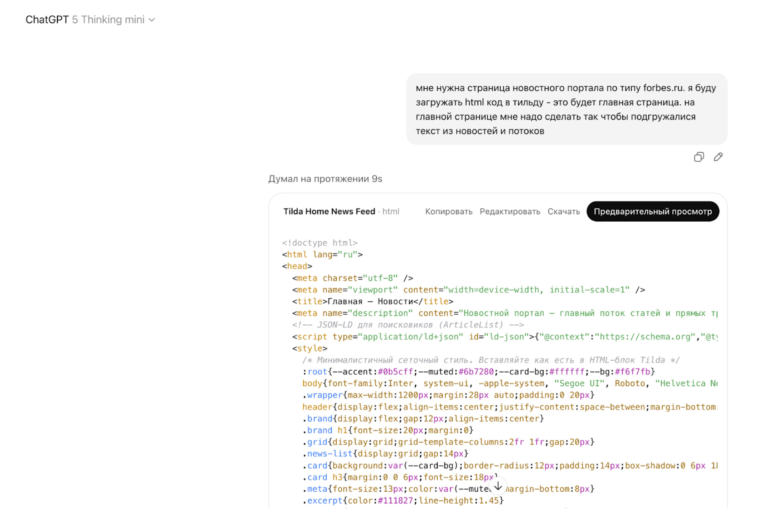Screen dimensions: 766x532
Task: Click the .grid grid-template-columns CSS line
Action: click(449, 442)
